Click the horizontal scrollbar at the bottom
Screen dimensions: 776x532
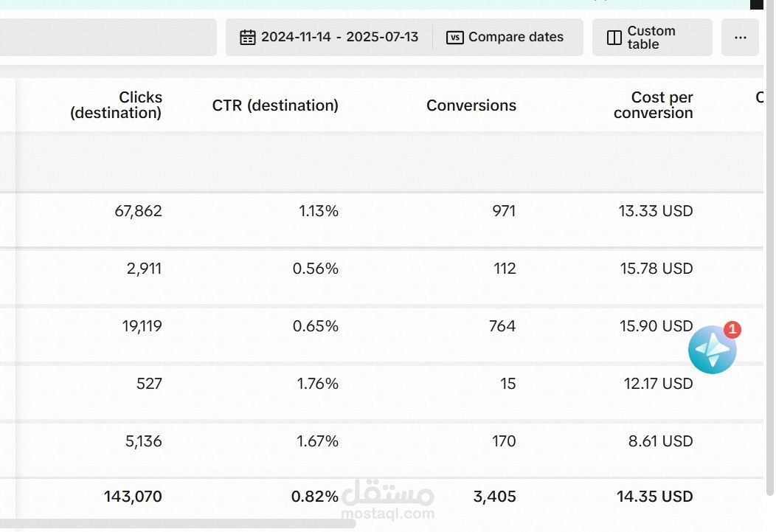[179, 524]
